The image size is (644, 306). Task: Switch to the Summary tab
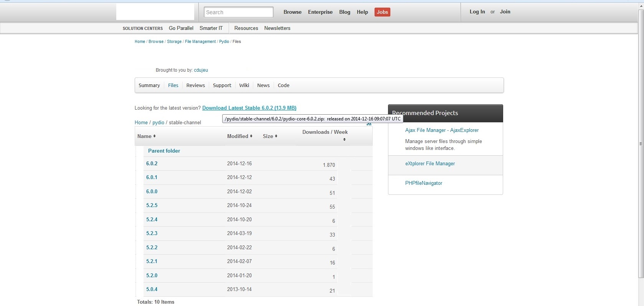tap(149, 86)
